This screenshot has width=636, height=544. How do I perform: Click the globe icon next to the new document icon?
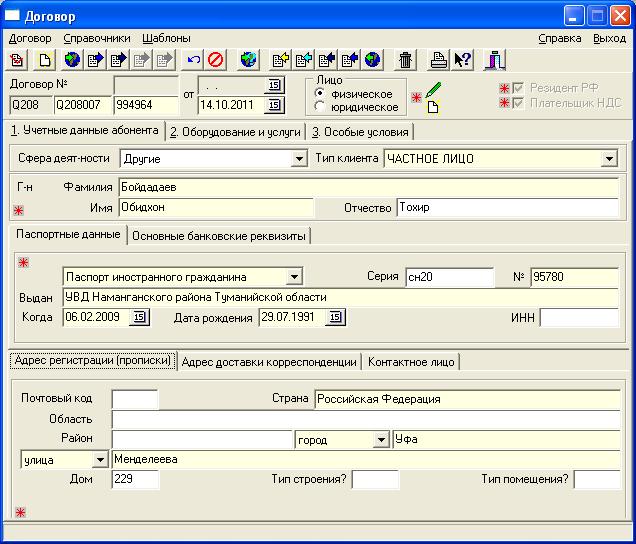72,60
